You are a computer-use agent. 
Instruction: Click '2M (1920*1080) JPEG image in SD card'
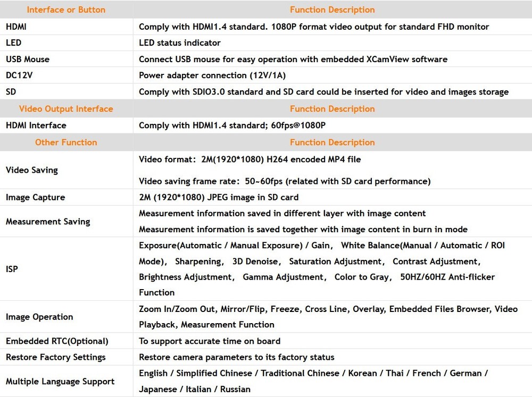click(x=219, y=197)
